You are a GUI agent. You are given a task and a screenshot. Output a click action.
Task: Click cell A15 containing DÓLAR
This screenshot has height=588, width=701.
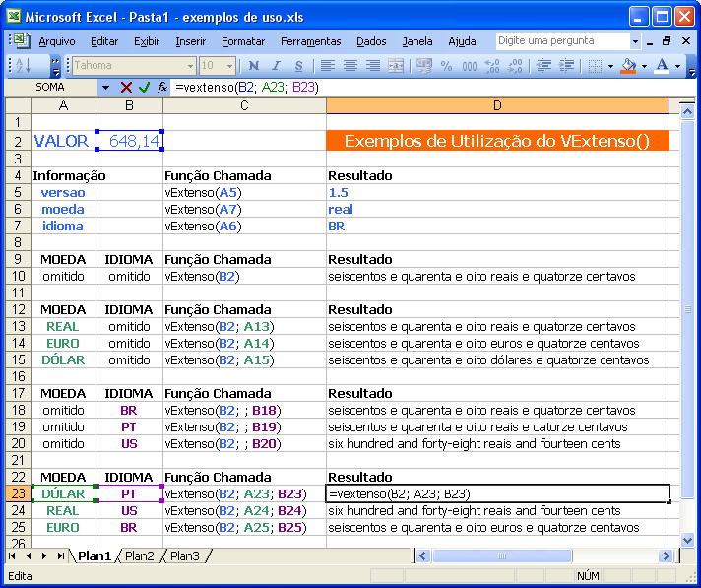(x=63, y=359)
